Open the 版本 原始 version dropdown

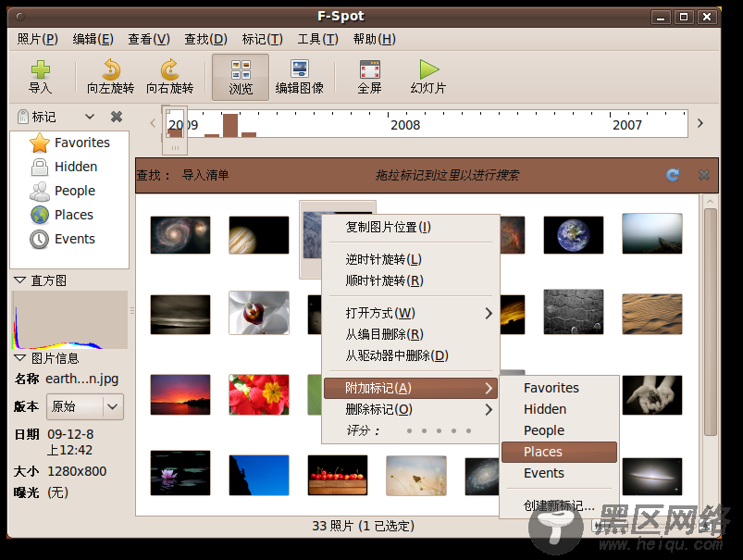[x=85, y=406]
